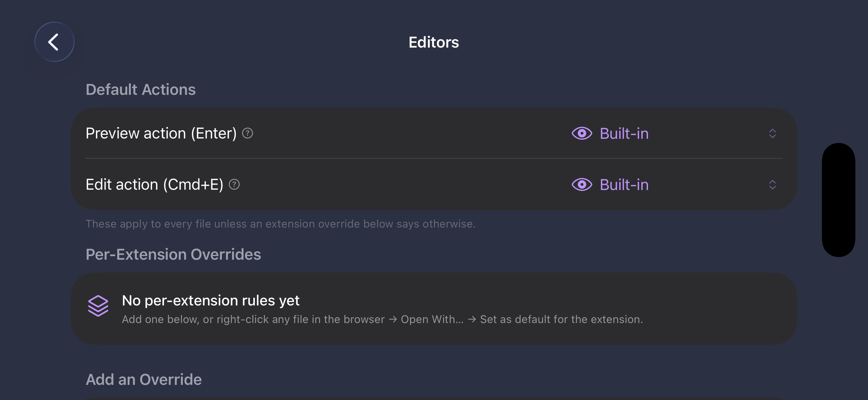The image size is (868, 400).
Task: Expand Edit action chevron selector
Action: point(772,185)
